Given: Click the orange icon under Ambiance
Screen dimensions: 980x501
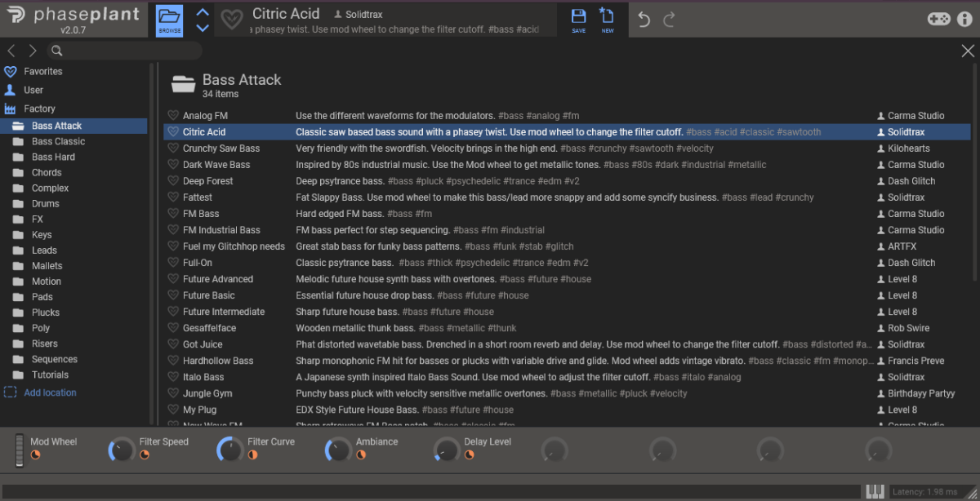Looking at the screenshot, I should [x=361, y=454].
